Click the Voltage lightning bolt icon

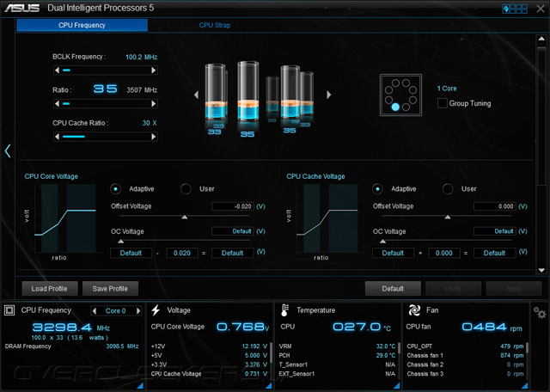tap(156, 310)
